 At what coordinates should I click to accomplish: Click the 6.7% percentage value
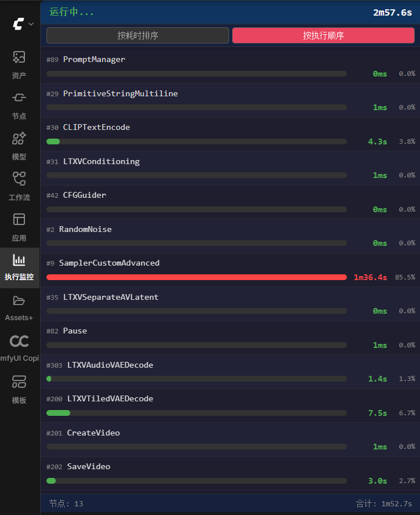(x=407, y=413)
